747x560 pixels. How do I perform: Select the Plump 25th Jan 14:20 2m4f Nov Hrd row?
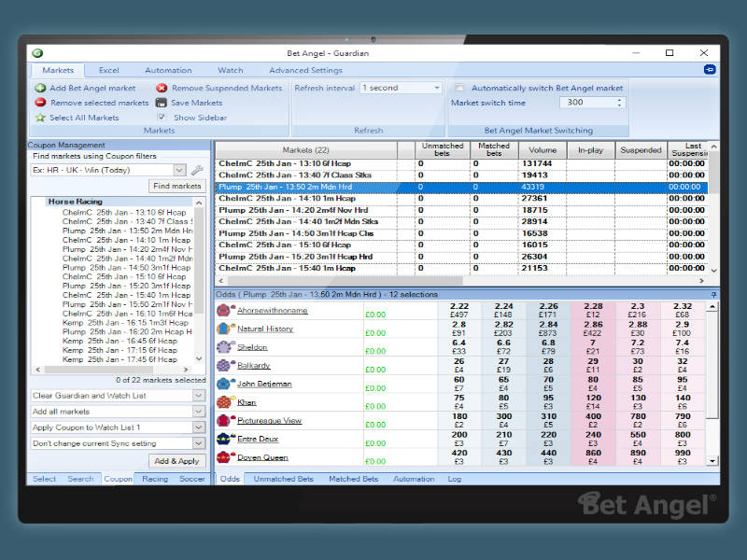(461, 210)
